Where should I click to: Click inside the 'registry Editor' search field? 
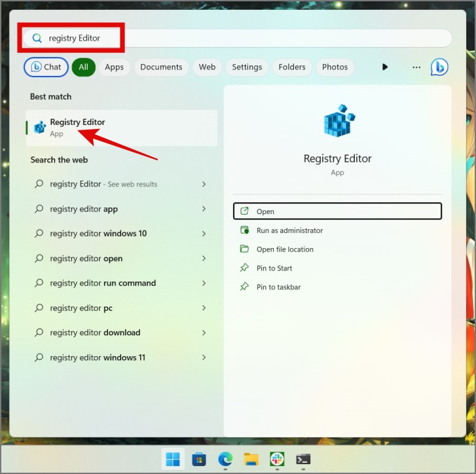click(x=238, y=38)
